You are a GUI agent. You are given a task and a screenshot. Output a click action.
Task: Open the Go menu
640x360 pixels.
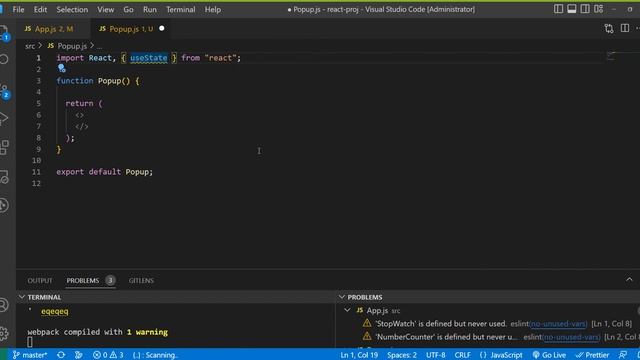coord(128,9)
